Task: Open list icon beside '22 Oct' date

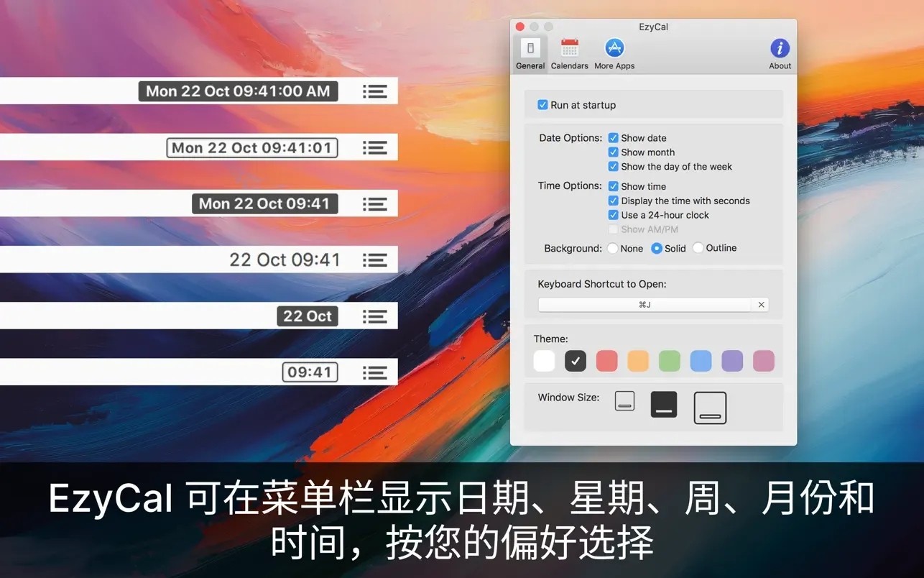Action: coord(375,316)
